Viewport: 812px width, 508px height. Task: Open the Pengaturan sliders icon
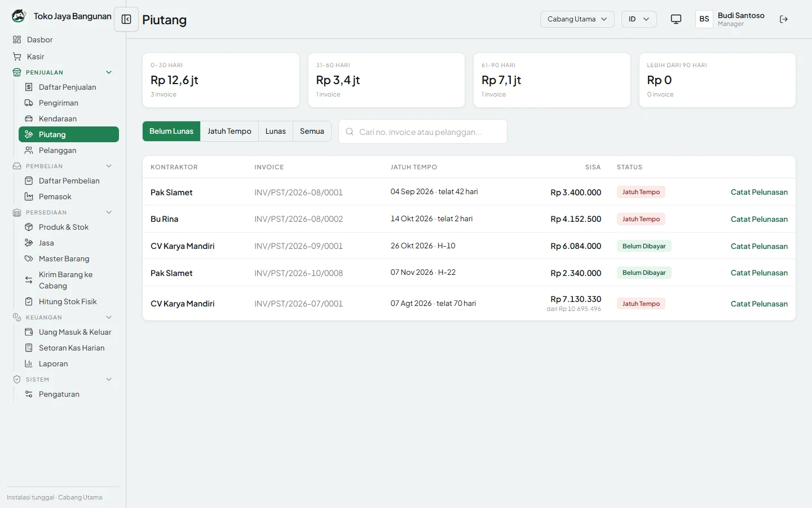29,394
